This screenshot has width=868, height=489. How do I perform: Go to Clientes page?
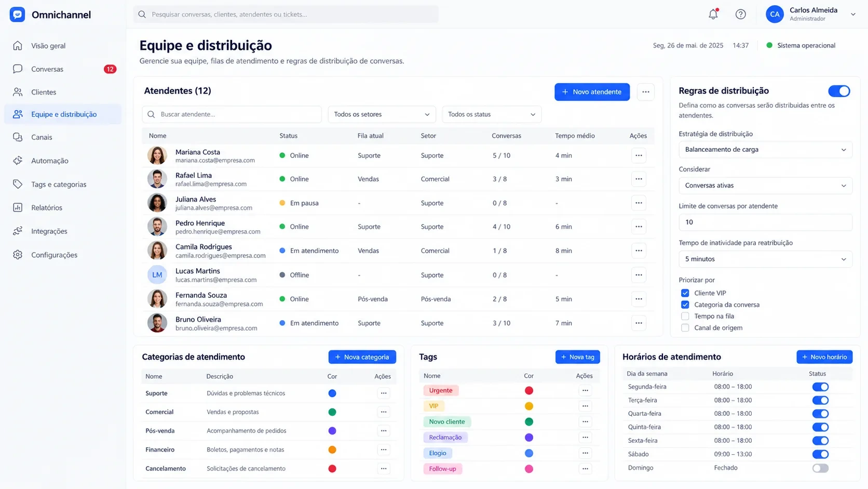(44, 92)
